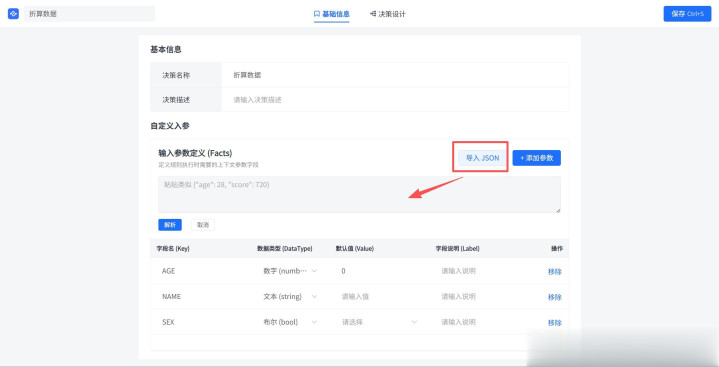Image resolution: width=719 pixels, height=367 pixels.
Task: Click the 取消 button
Action: click(x=203, y=225)
